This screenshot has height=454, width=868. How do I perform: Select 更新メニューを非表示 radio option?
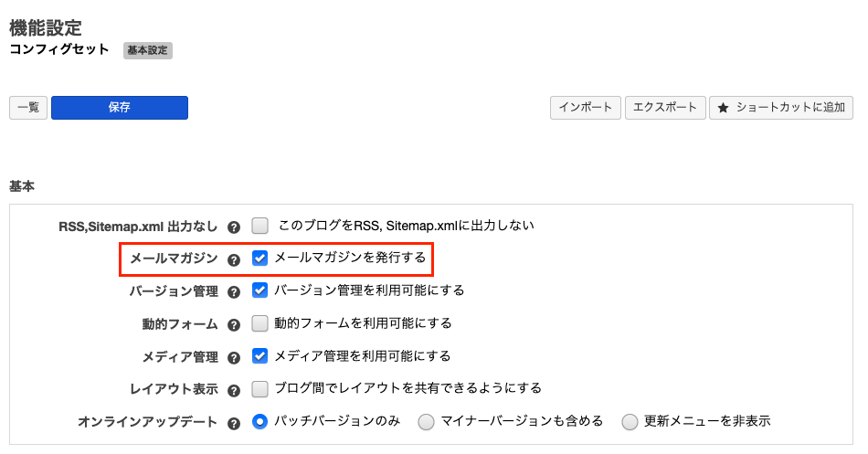click(x=630, y=422)
